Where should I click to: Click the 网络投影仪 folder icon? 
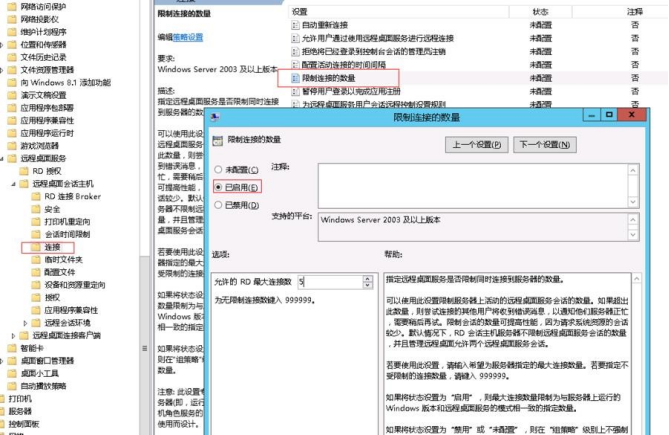pyautogui.click(x=12, y=19)
